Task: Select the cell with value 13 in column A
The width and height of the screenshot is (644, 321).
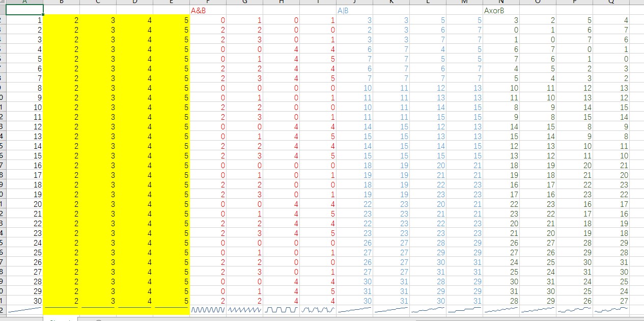Action: 24,136
